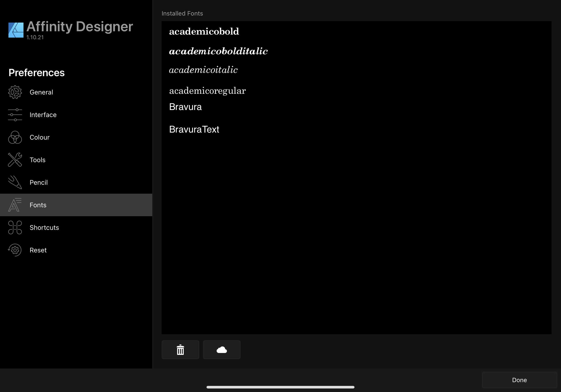
Task: Click the Pencil settings icon
Action: click(x=15, y=182)
